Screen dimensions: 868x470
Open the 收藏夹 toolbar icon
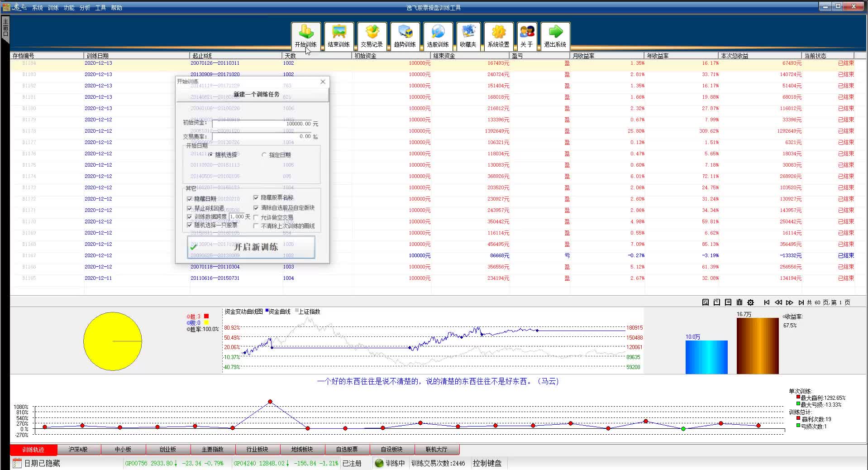pos(468,36)
